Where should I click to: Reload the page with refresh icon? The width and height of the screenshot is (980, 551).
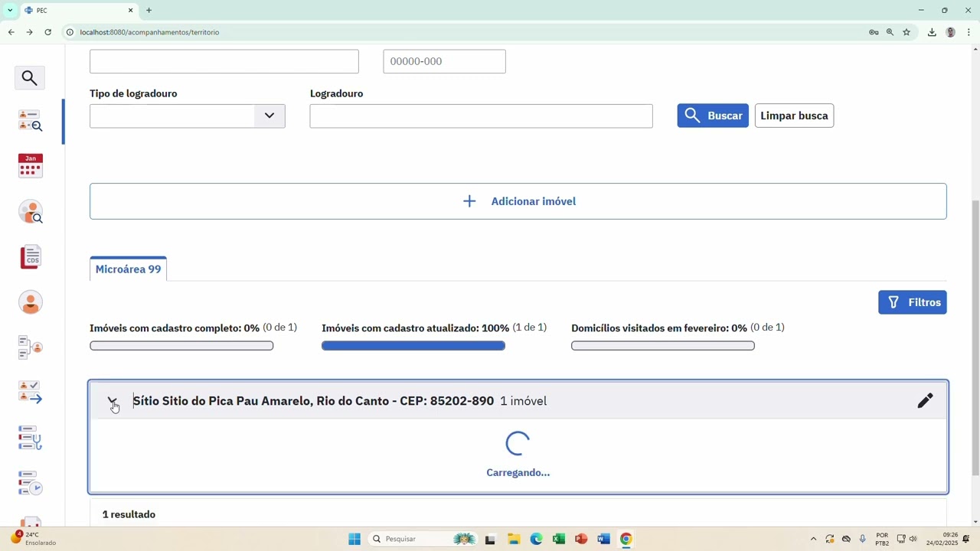[x=47, y=32]
